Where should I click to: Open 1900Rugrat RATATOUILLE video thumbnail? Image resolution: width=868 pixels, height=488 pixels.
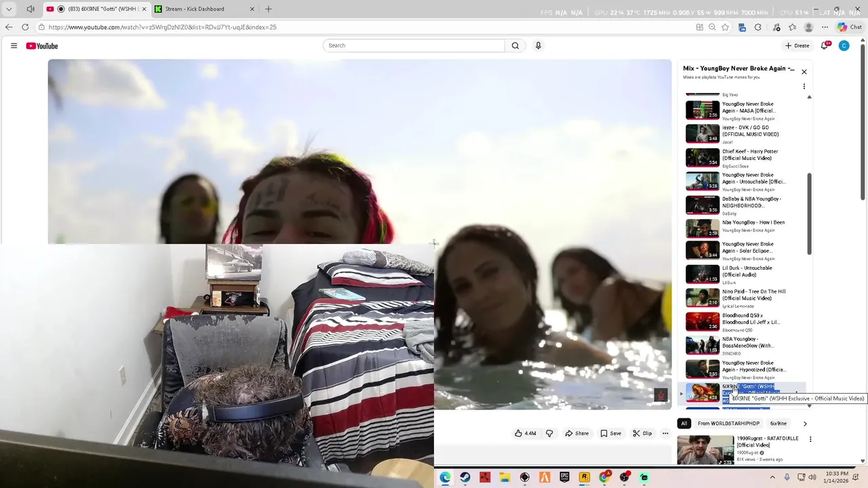tap(705, 449)
